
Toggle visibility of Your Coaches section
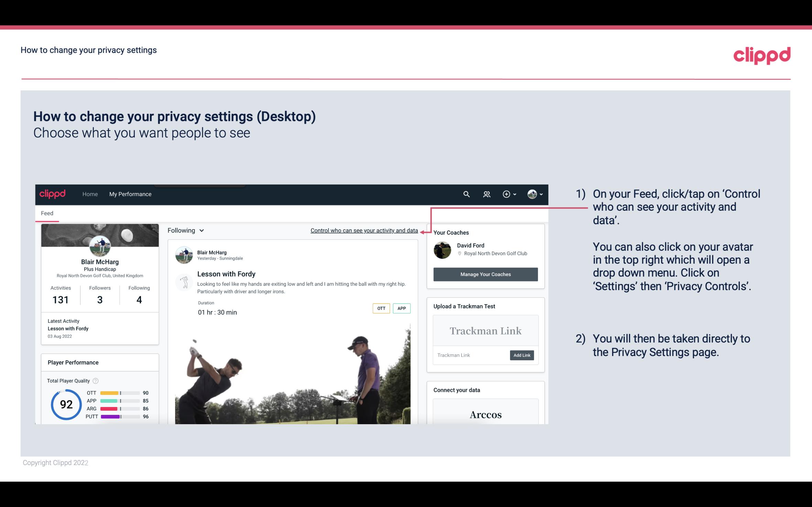click(x=451, y=232)
